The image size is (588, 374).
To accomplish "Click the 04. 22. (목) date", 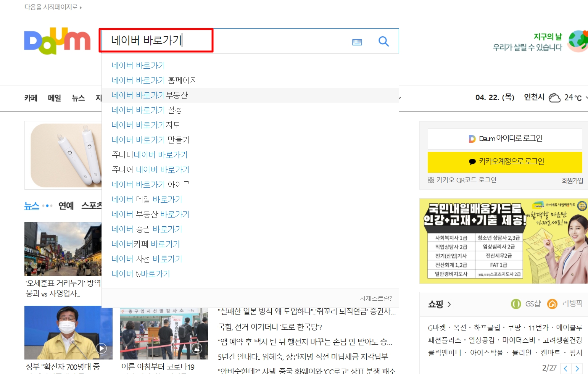I will tap(495, 97).
